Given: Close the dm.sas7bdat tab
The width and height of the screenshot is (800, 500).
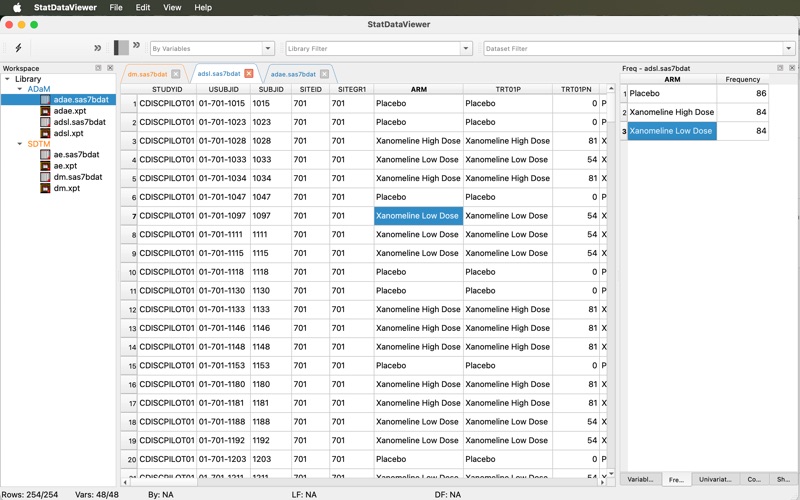Looking at the screenshot, I should coord(176,74).
